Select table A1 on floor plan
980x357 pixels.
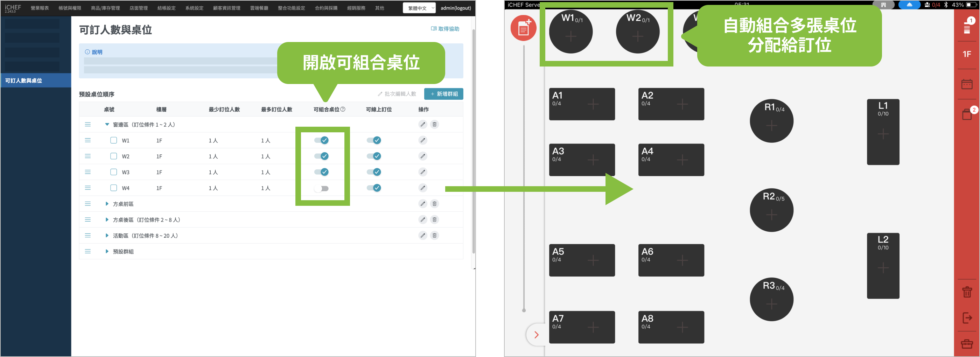pos(581,104)
